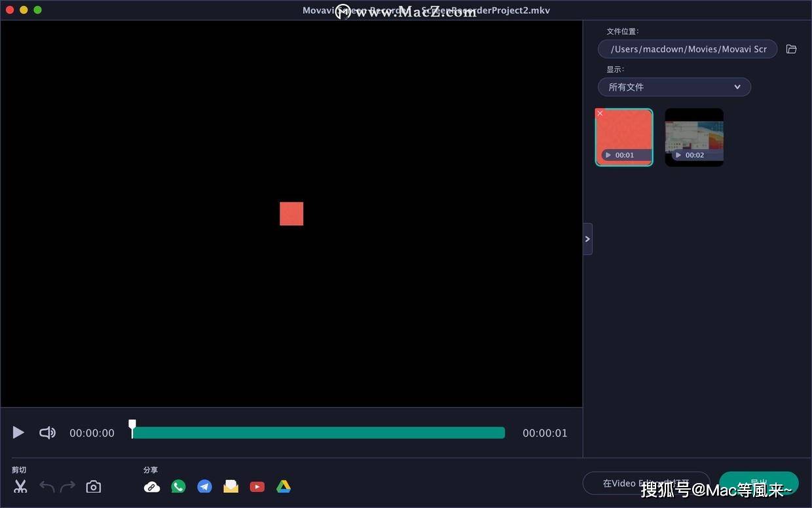Select the scissors cut tool

pos(20,486)
